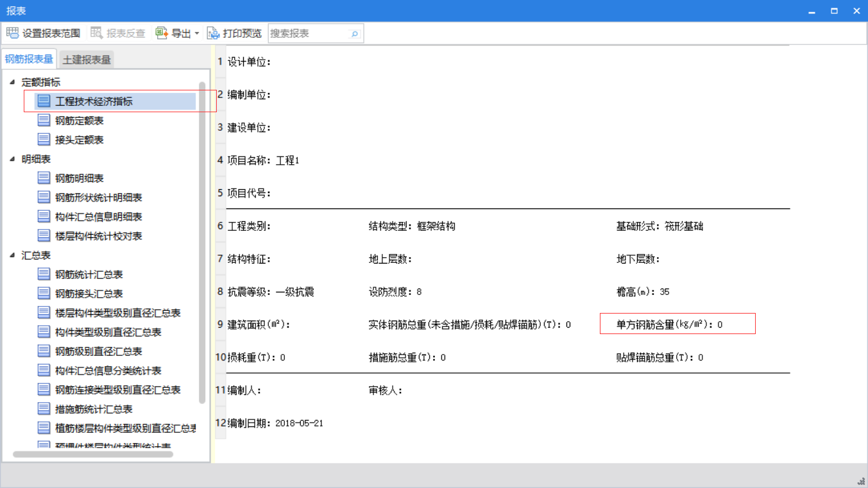The width and height of the screenshot is (868, 488).
Task: Click the 工程技术经济指标 report icon
Action: tap(44, 101)
